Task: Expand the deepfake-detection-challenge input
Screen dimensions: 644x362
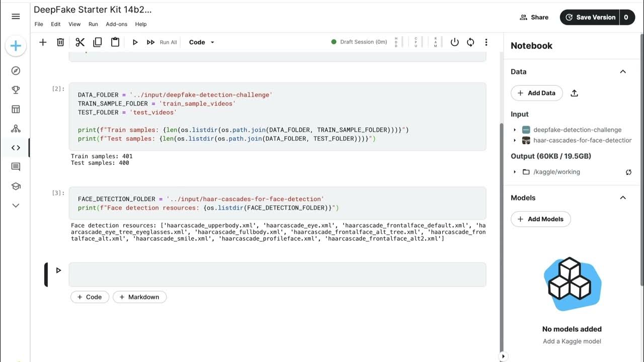Action: coord(515,130)
